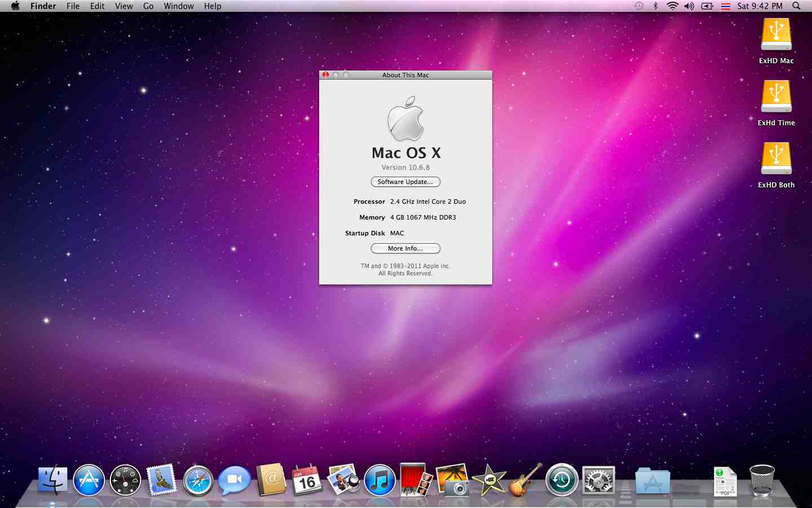
Task: Open the PDF document in dock
Action: 725,481
